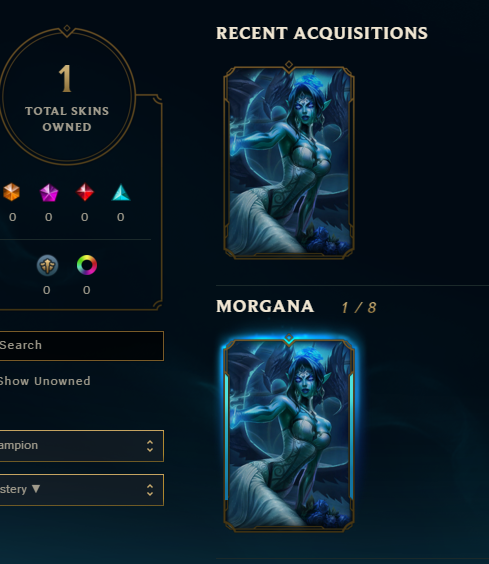Click the Mastery dropdown up-down arrows

tap(150, 490)
